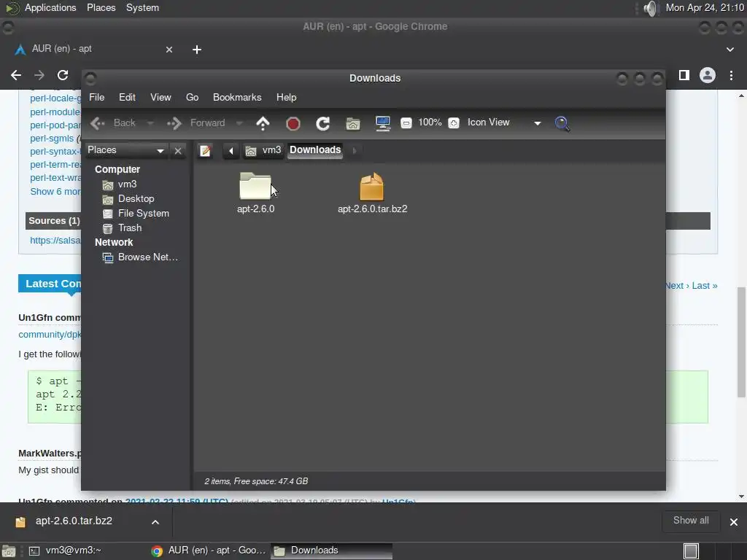Toggle Chrome side panel icon
Screen dimensions: 747x560
point(684,75)
